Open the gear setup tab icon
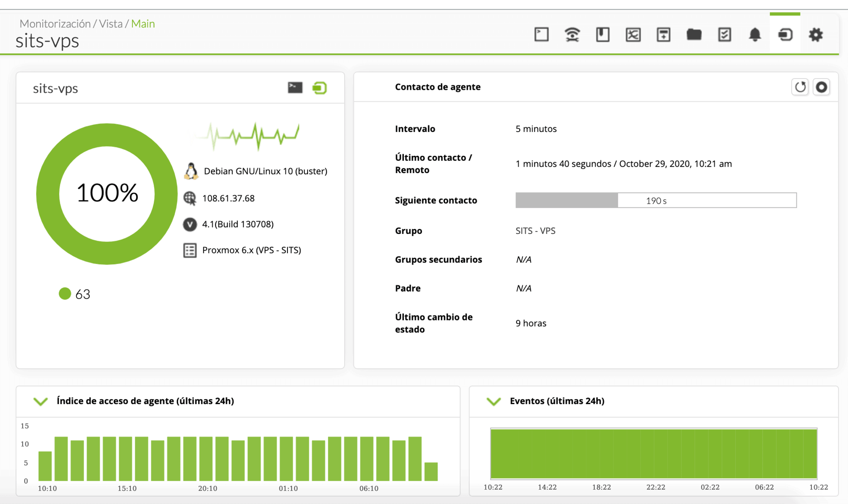 pos(816,34)
